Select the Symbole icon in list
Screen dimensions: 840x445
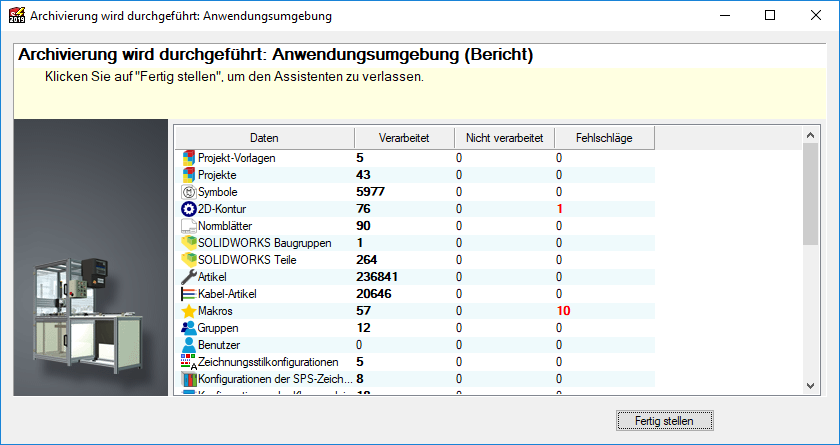pos(188,192)
